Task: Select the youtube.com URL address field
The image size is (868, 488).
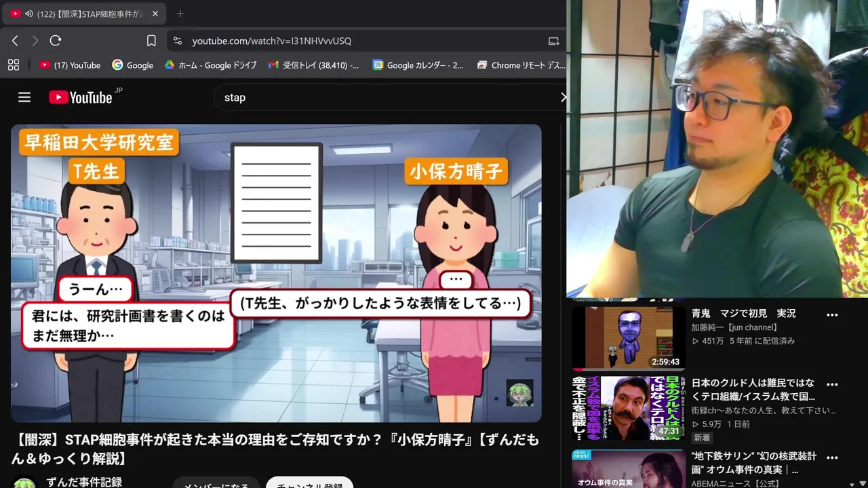Action: pos(271,41)
